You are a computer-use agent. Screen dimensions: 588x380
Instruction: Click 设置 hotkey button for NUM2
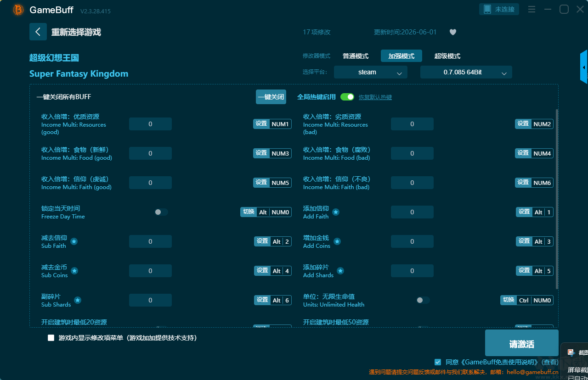coord(523,124)
